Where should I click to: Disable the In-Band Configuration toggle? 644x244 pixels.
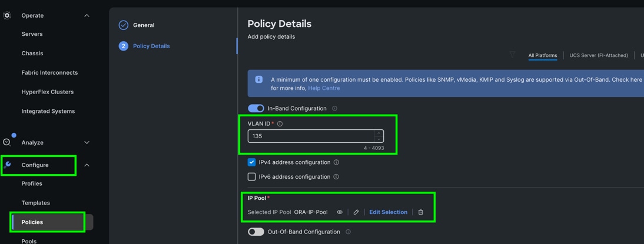pos(256,109)
